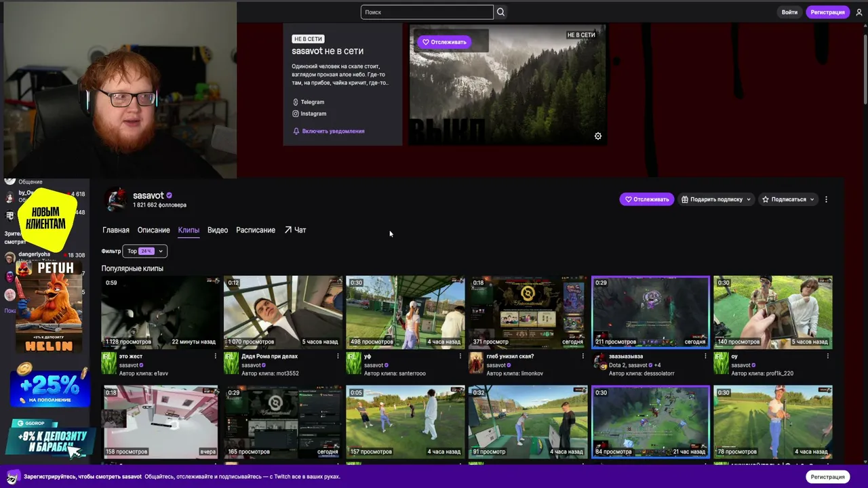Click the IRL category icon under "Дядя Рома при делах"
The height and width of the screenshot is (488, 868).
(231, 364)
